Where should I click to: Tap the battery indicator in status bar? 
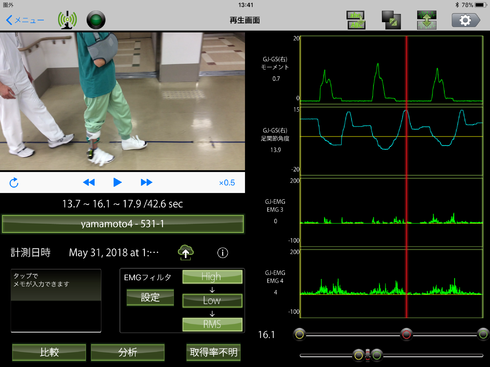[x=481, y=5]
